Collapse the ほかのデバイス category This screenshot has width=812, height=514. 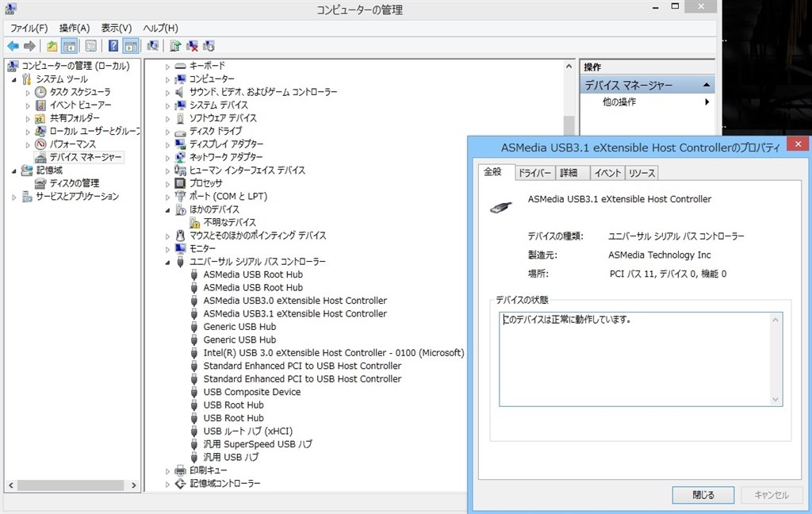[167, 210]
